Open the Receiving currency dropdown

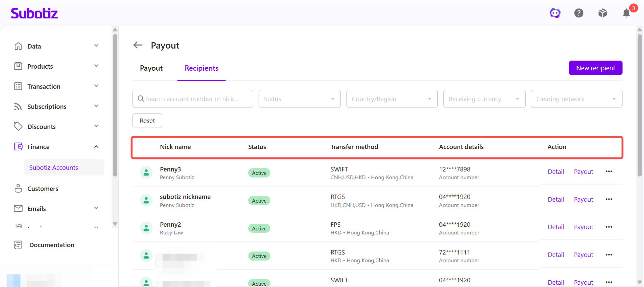click(x=484, y=99)
